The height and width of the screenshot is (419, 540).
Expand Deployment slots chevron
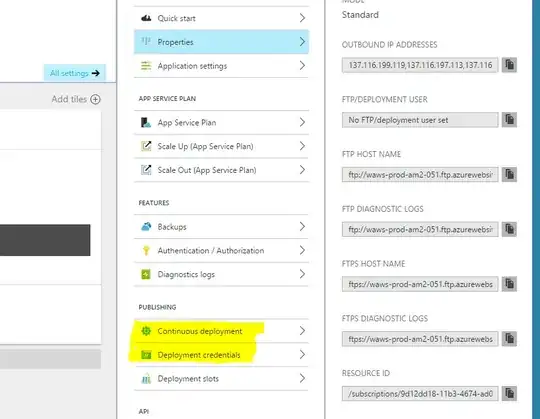coord(302,378)
